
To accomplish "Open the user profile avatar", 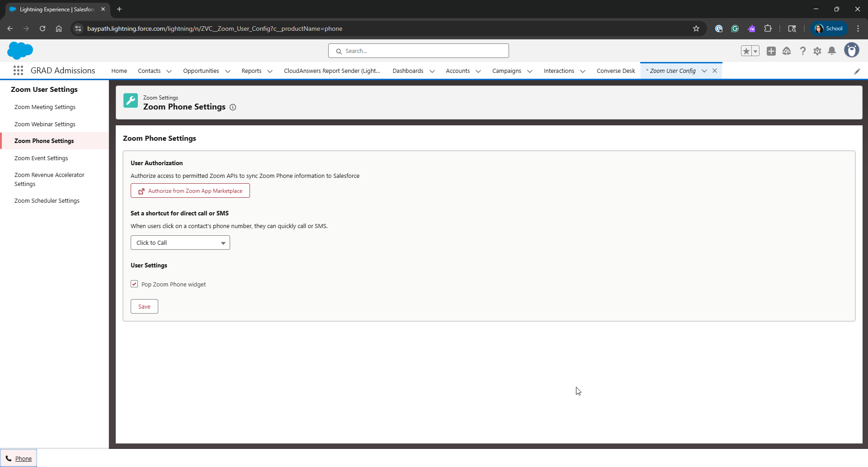I will 852,50.
